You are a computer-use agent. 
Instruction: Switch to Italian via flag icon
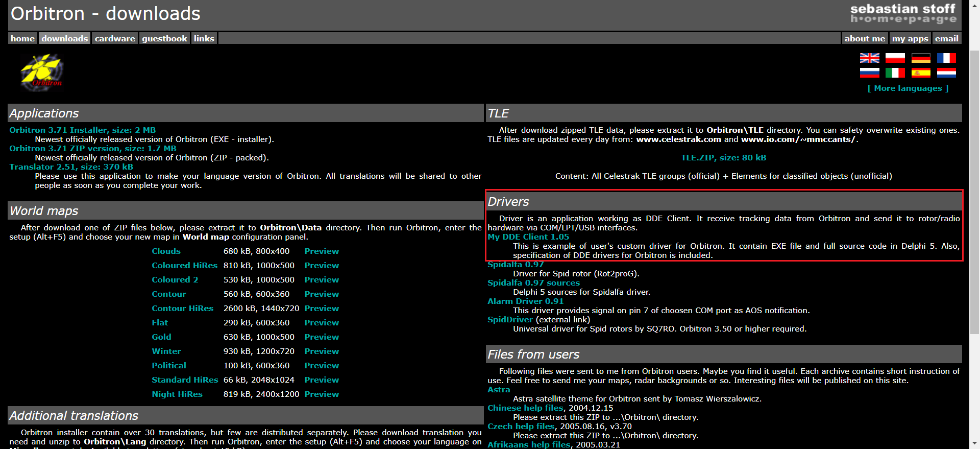pos(895,73)
